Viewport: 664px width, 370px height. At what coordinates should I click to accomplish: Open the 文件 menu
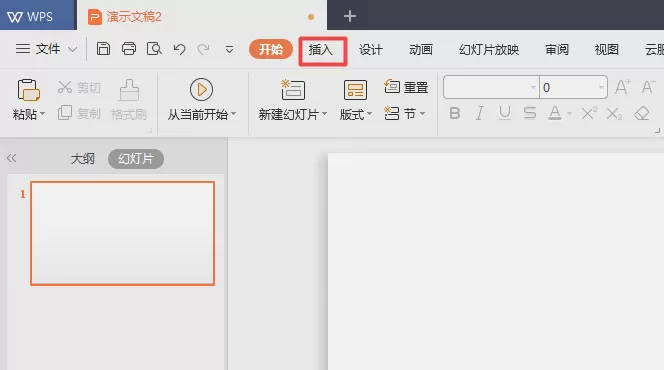click(38, 49)
